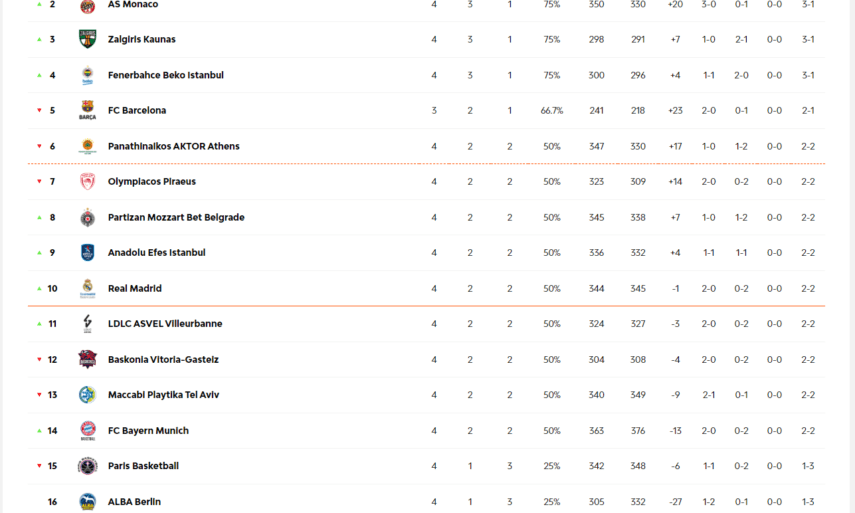This screenshot has height=513, width=855.
Task: Click the Maccabi Playtika Tel Aviv logo
Action: tap(87, 395)
